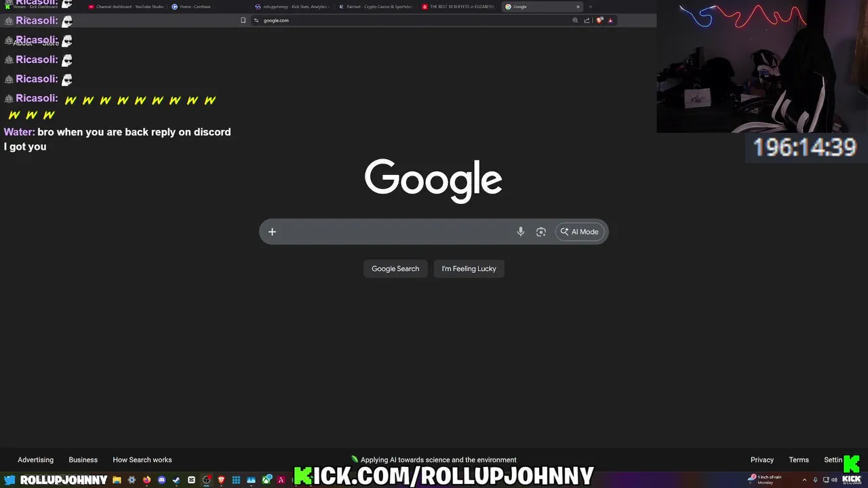Screen dimensions: 868x488
Task: Open Xbox app from taskbar
Action: coord(267,480)
